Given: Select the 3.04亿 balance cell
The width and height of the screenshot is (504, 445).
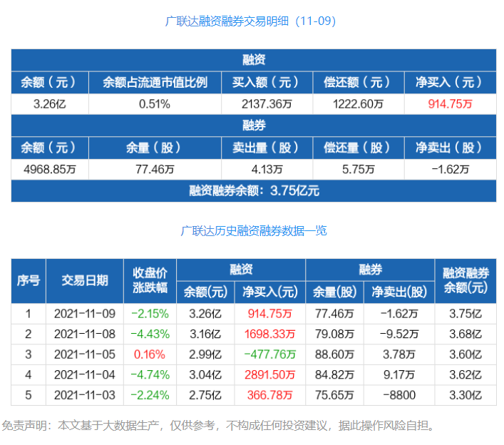Looking at the screenshot, I should click(205, 374).
